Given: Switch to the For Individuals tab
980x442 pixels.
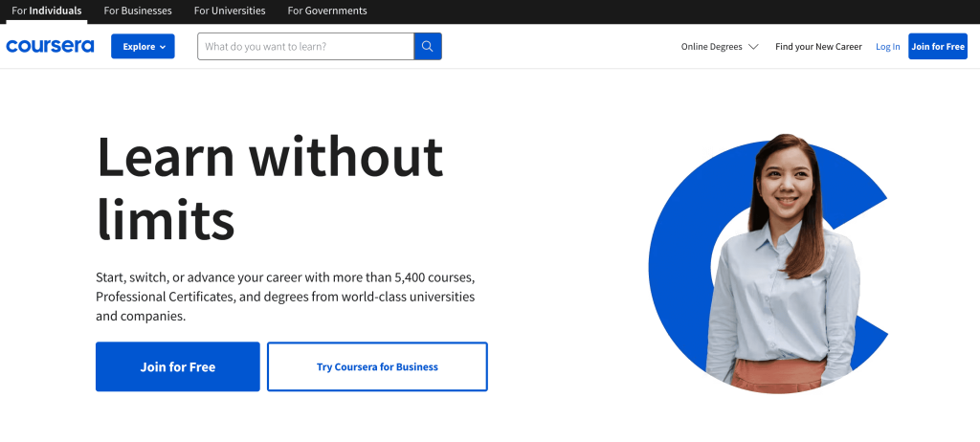Looking at the screenshot, I should point(46,11).
